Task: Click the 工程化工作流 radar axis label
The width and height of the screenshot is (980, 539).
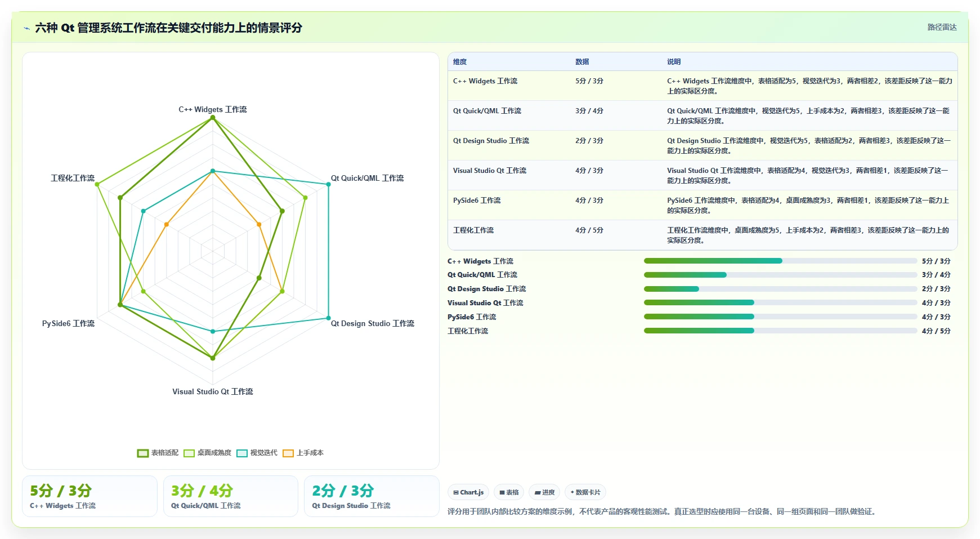Action: (73, 178)
